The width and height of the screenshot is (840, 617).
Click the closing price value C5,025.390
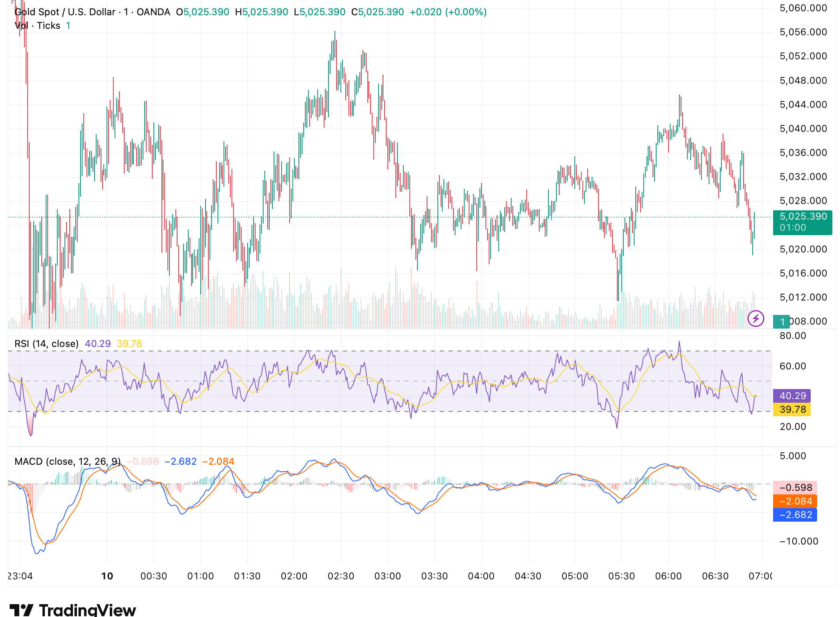click(x=377, y=12)
